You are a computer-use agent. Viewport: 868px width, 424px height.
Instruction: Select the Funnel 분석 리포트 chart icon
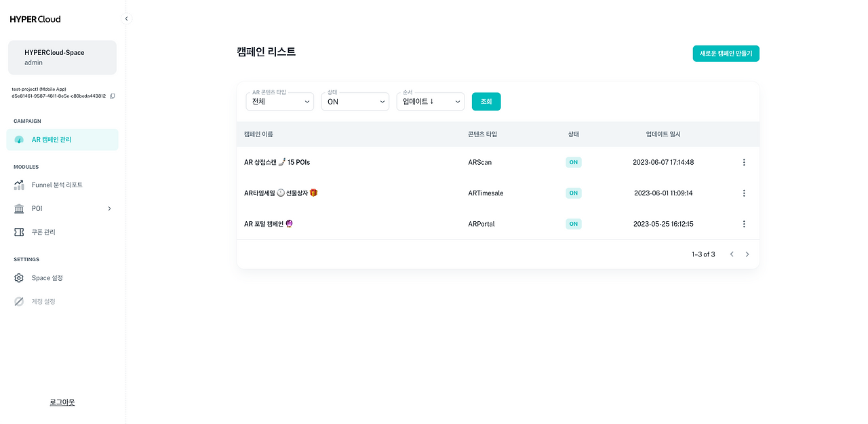point(18,184)
